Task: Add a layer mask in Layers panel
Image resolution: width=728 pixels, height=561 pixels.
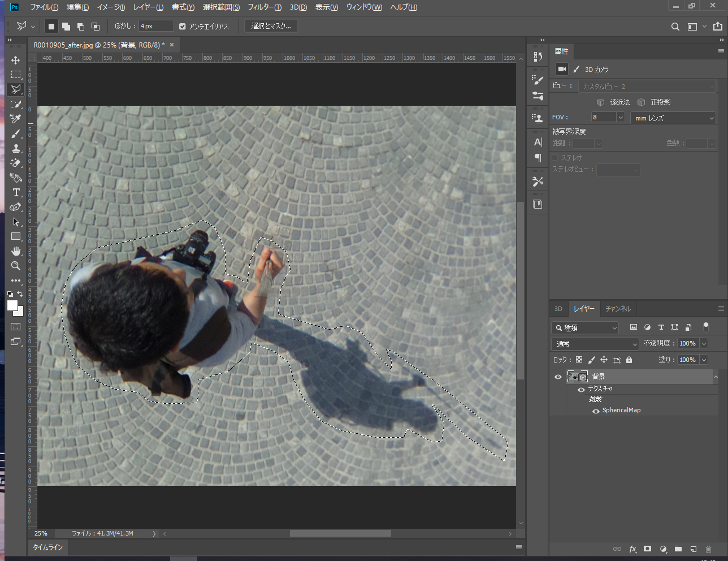Action: pos(648,549)
